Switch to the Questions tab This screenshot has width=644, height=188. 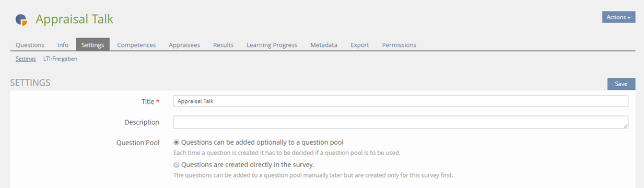point(30,45)
